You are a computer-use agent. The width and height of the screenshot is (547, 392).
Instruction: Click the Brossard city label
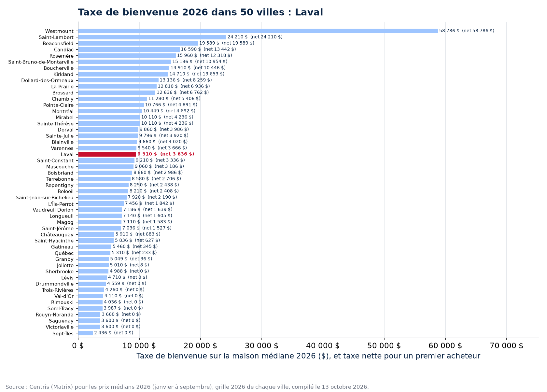(x=63, y=93)
